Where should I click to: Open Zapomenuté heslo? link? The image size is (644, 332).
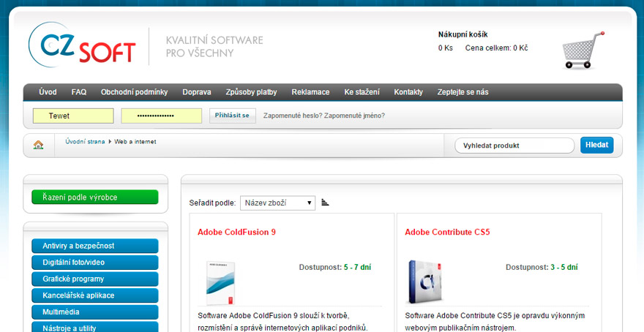293,116
